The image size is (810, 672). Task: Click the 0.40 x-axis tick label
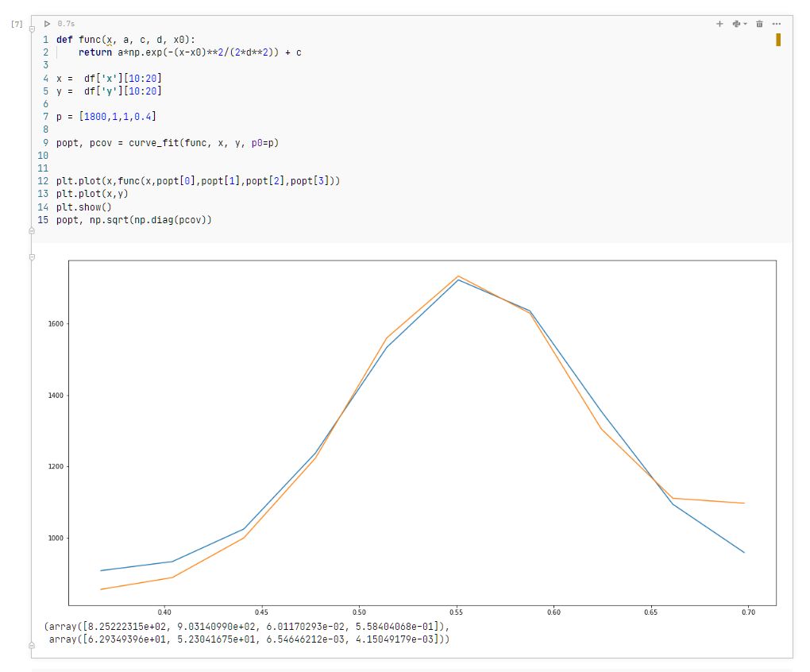click(164, 612)
